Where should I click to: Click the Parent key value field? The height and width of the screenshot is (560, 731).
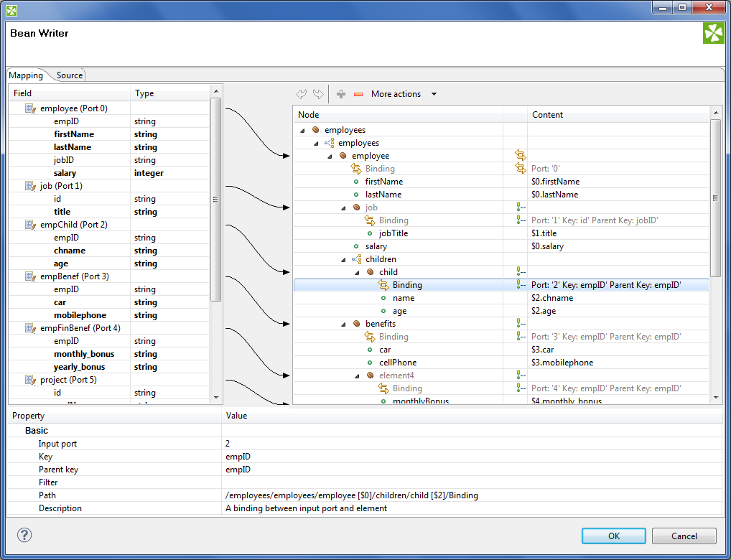tap(470, 470)
